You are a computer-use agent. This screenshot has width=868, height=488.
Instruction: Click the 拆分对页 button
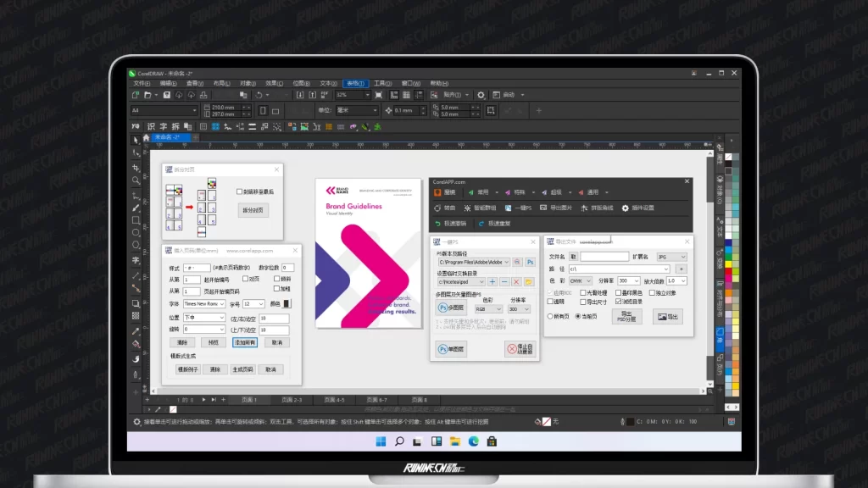pyautogui.click(x=253, y=210)
